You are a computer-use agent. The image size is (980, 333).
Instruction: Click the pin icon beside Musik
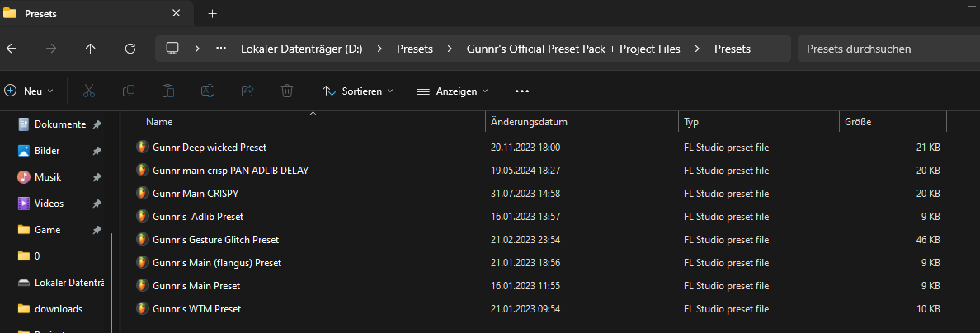click(x=97, y=177)
